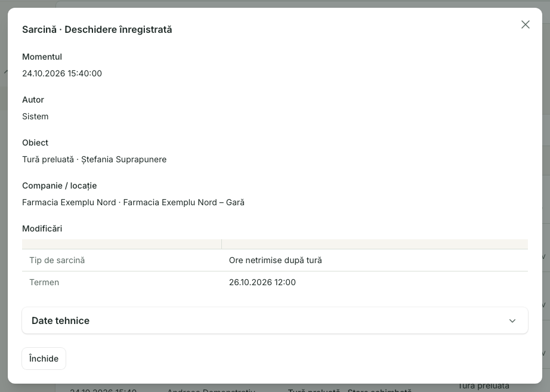Select the timestamp 24.10.2026 15:40:00
Image resolution: width=550 pixels, height=392 pixels.
(62, 73)
